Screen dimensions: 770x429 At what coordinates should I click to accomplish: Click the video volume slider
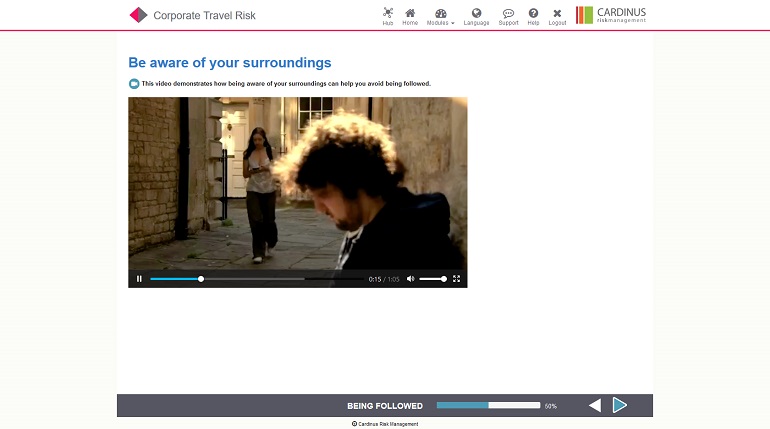coord(433,279)
